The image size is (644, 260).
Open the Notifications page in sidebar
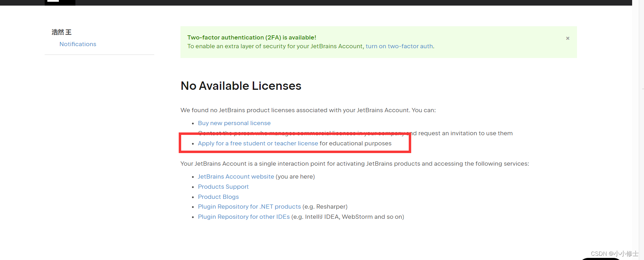(x=78, y=44)
